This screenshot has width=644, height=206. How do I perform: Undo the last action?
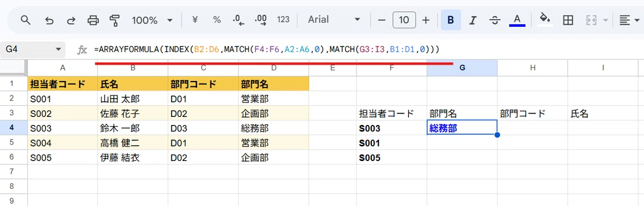coord(49,20)
